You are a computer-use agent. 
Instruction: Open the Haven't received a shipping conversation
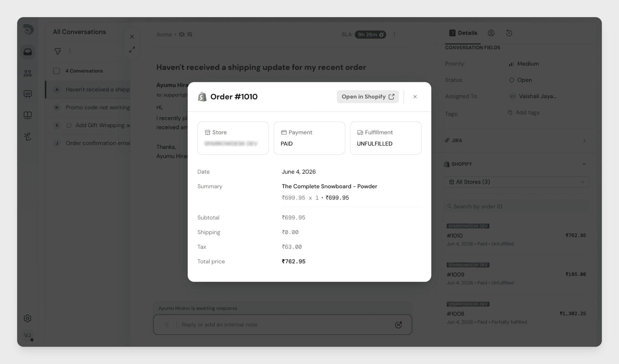[88, 89]
